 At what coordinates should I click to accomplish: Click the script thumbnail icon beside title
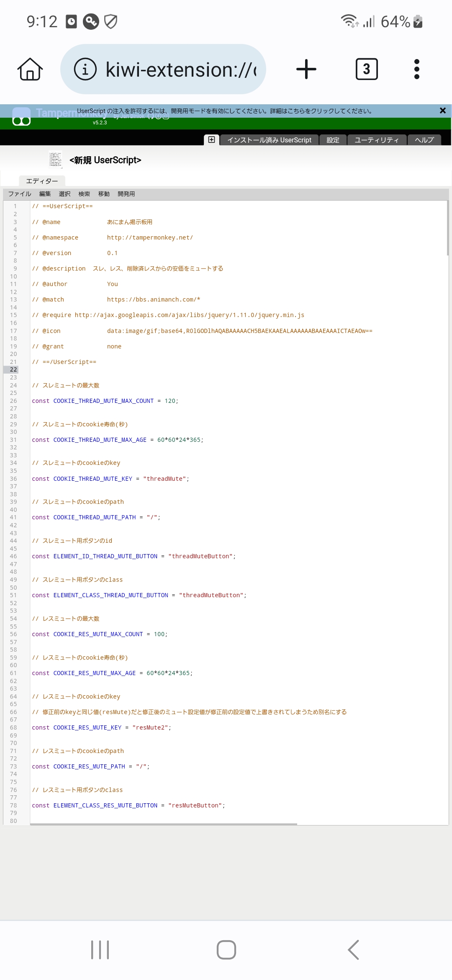55,160
